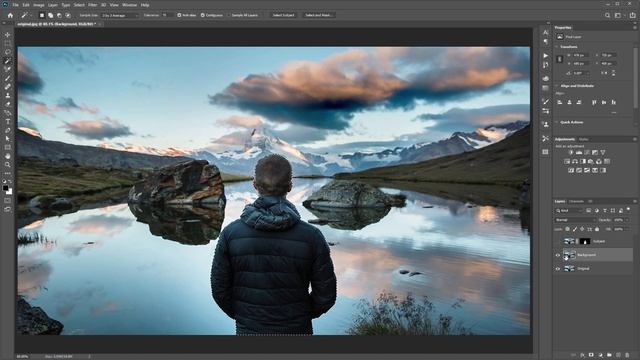Open the Image menu

tap(39, 5)
